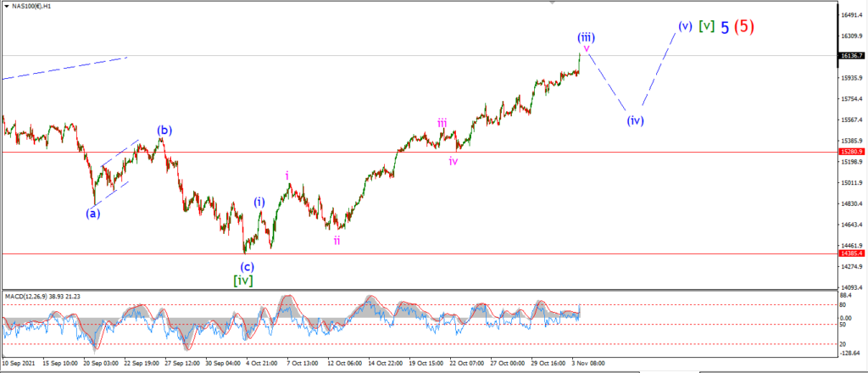868x373 pixels.
Task: Select the pink ii wave label
Action: (337, 240)
